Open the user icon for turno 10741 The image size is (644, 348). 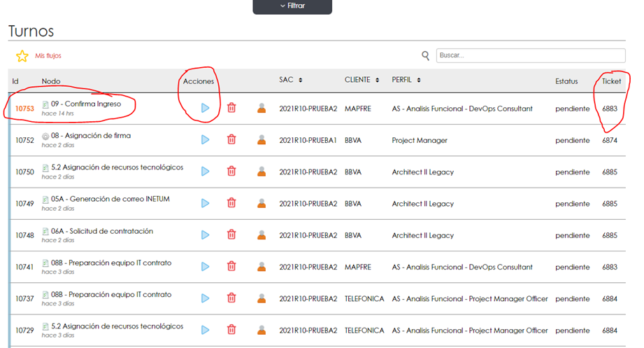[x=262, y=267]
